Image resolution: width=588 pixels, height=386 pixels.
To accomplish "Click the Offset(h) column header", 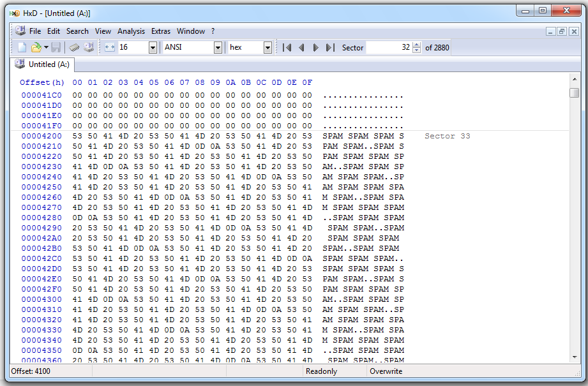I will click(42, 82).
